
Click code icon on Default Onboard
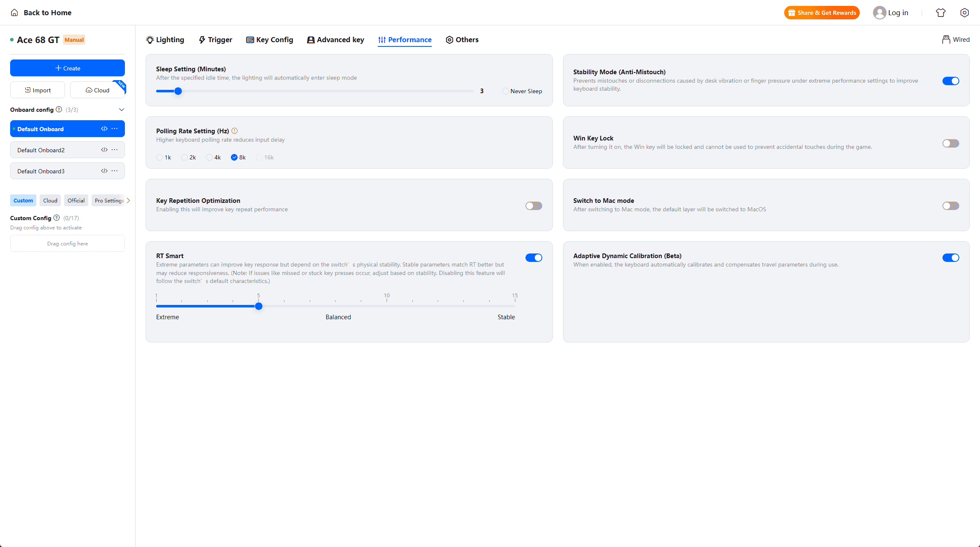[x=104, y=129]
